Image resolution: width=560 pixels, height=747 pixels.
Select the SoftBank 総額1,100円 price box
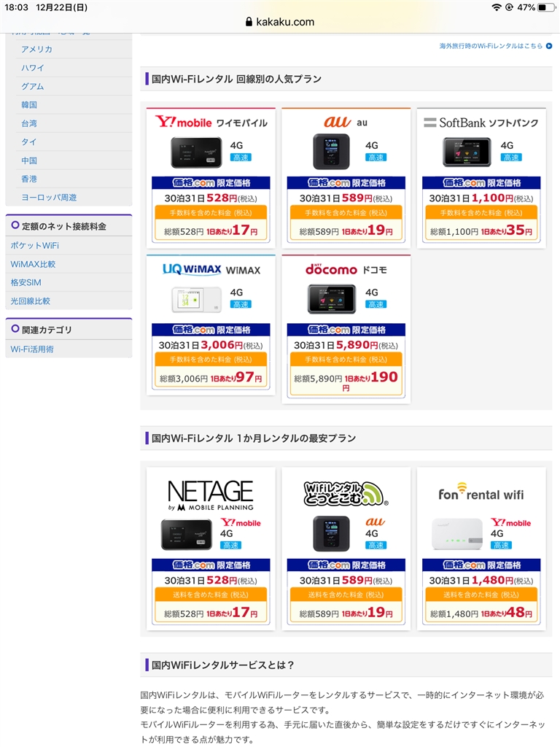click(481, 231)
